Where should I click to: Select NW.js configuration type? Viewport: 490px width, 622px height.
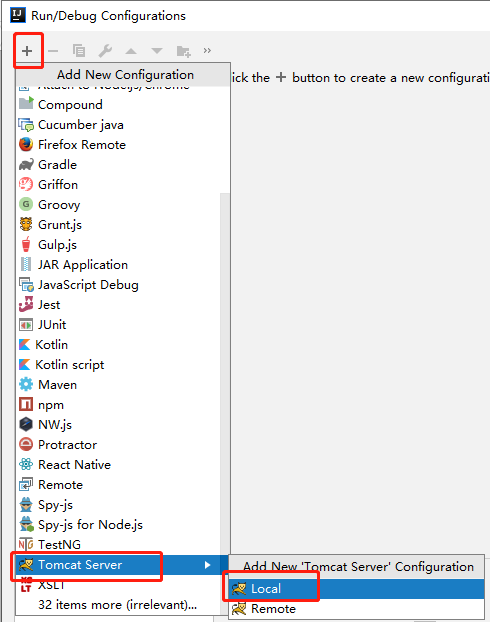point(118,424)
